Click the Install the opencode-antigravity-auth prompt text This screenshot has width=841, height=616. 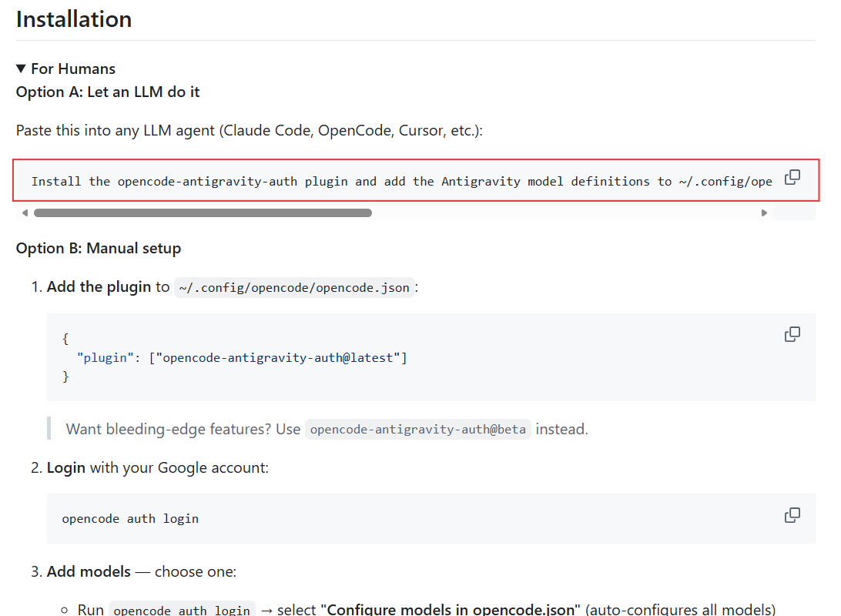pos(402,181)
